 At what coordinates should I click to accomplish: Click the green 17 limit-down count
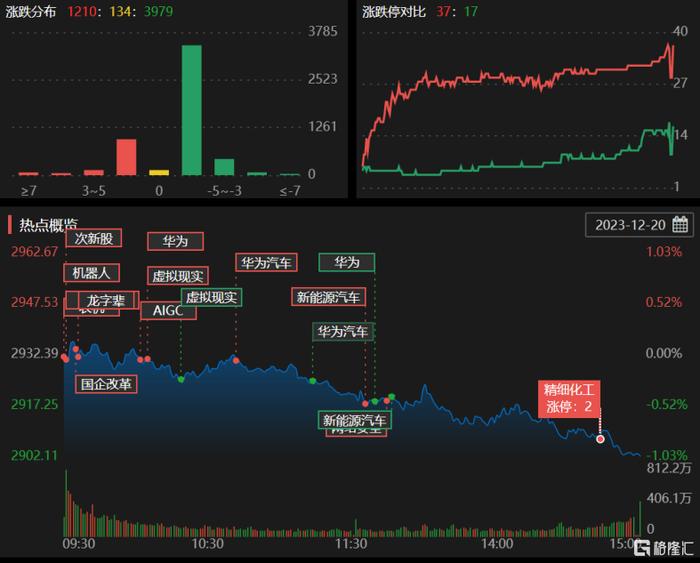(471, 11)
